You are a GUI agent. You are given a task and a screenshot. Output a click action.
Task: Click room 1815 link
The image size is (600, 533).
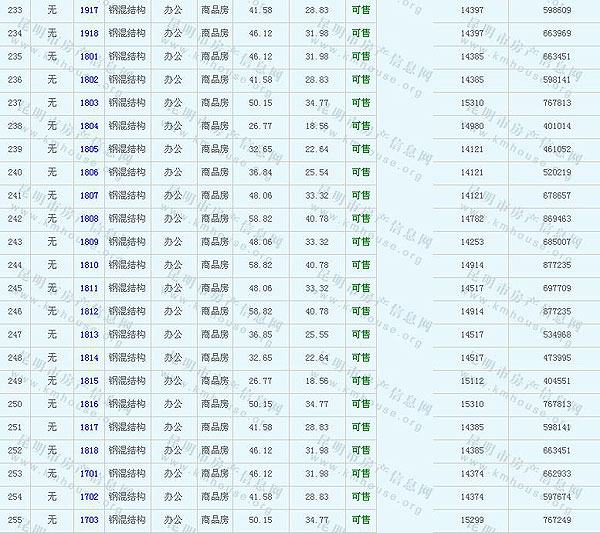(x=89, y=381)
